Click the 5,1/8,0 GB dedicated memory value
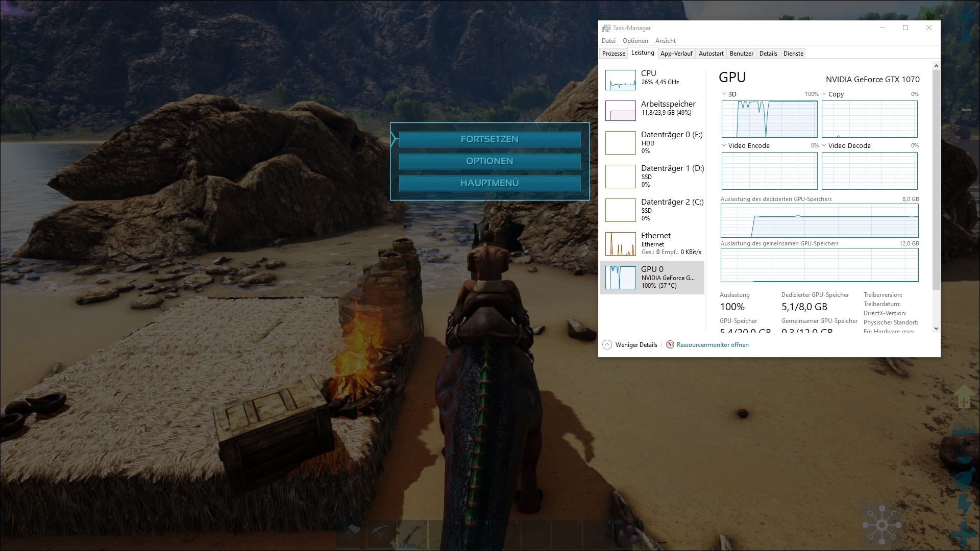Screen dimensions: 980x551 [804, 307]
